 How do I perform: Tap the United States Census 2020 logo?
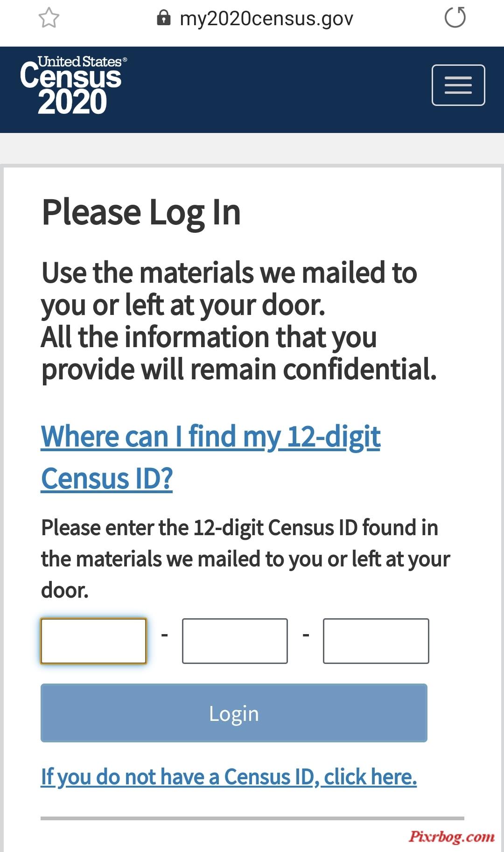73,85
